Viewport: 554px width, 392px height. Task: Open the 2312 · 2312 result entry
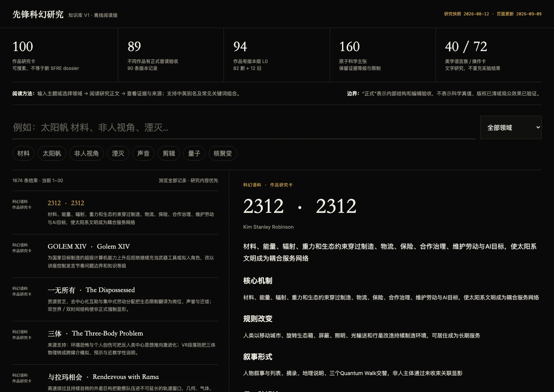coord(115,213)
